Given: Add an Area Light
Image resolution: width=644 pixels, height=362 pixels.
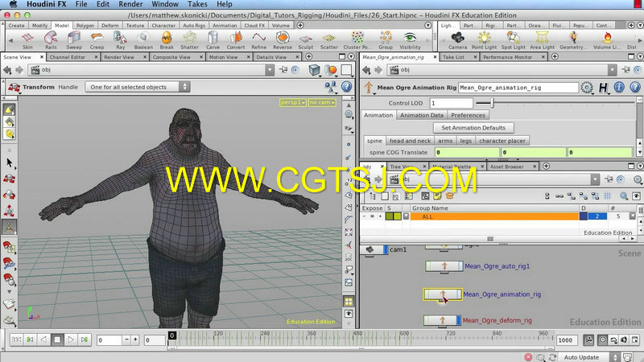Looking at the screenshot, I should coord(542,41).
